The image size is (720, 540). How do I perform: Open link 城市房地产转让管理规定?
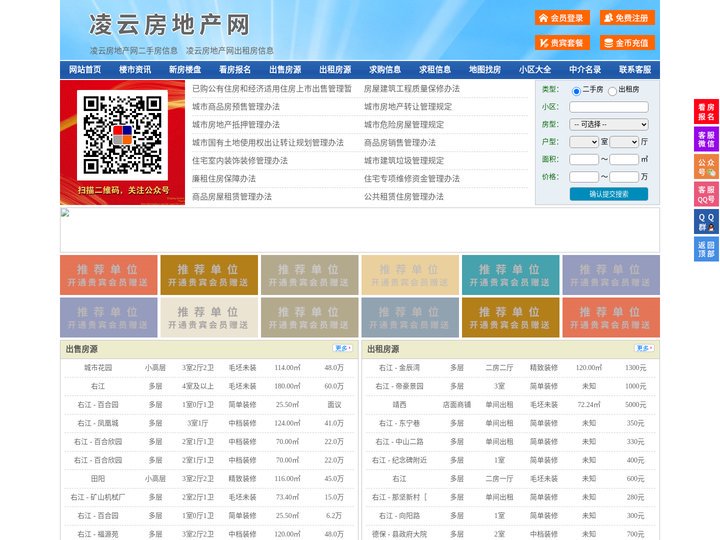[408, 107]
